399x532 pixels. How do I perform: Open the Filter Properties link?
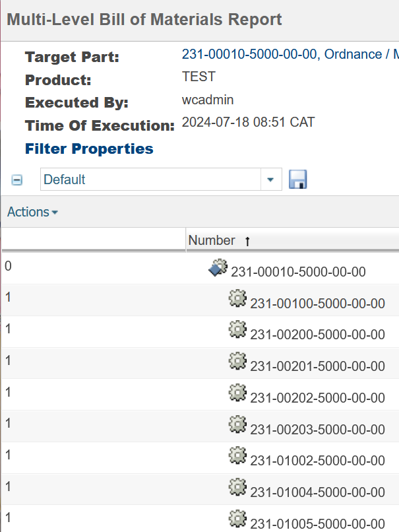(x=88, y=149)
